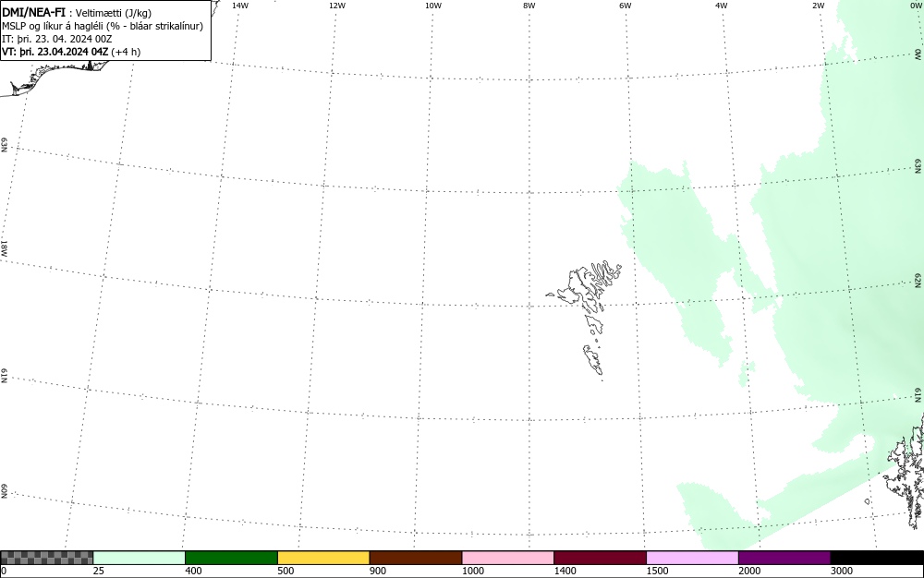Viewport: 924px width, 578px height.
Task: Click the '18W' label on left edge
Action: pos(4,247)
